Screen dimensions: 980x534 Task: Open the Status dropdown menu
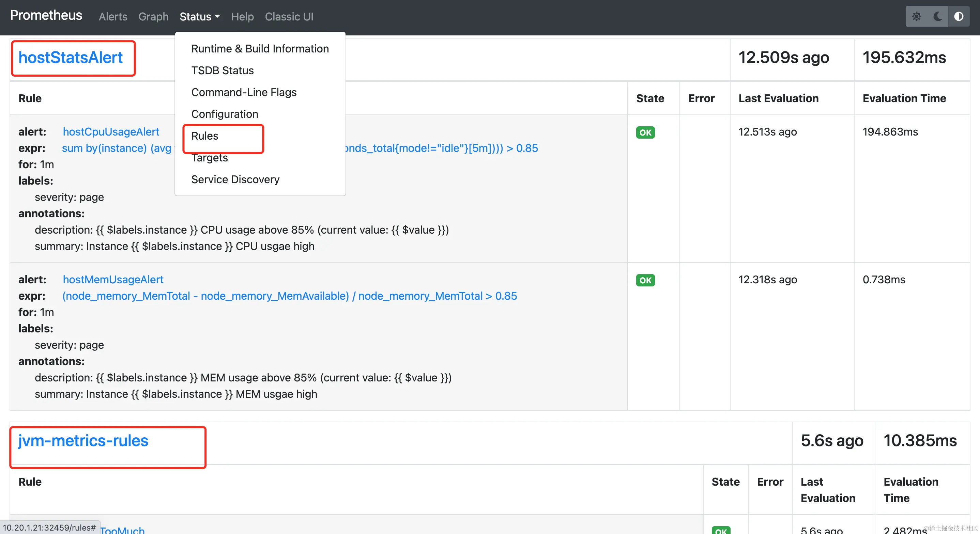[200, 17]
